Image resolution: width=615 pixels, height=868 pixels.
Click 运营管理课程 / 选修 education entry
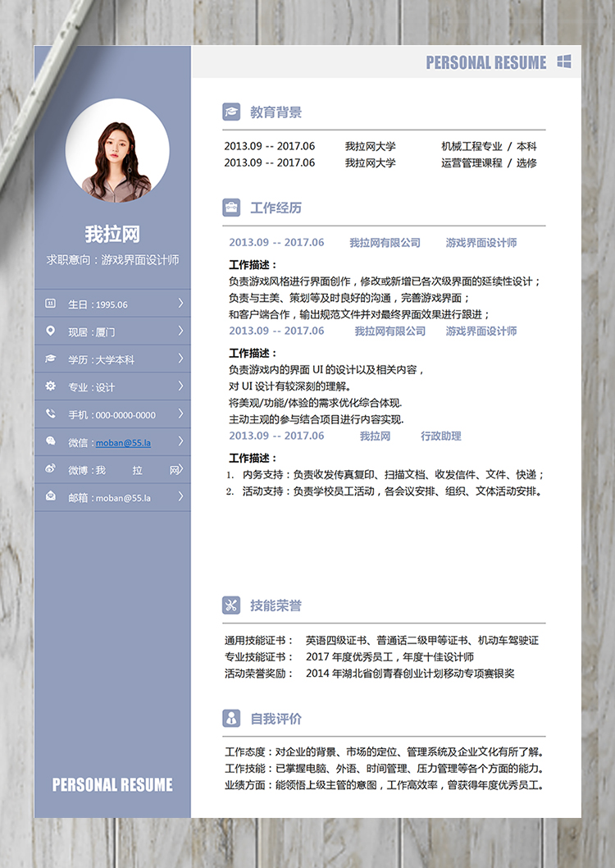(x=489, y=162)
